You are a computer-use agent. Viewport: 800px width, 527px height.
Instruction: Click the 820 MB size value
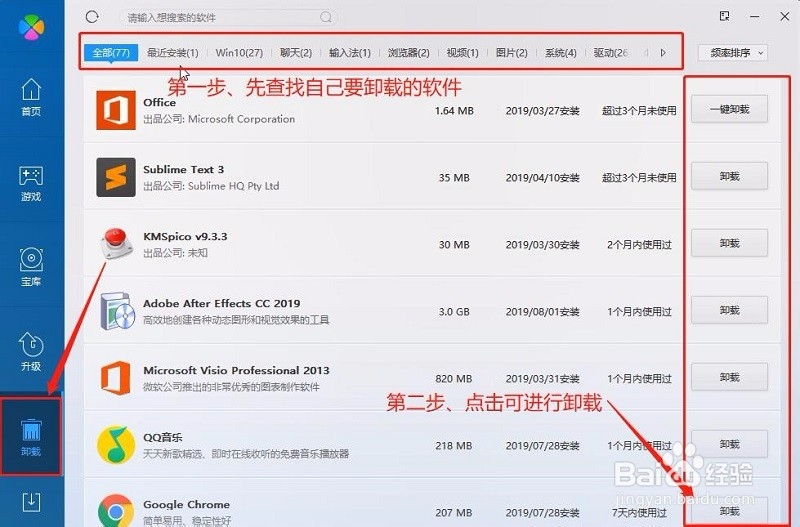(x=454, y=379)
